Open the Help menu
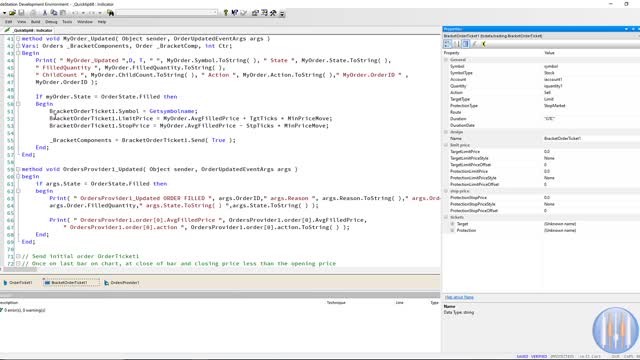Image resolution: width=640 pixels, height=360 pixels. (102, 22)
